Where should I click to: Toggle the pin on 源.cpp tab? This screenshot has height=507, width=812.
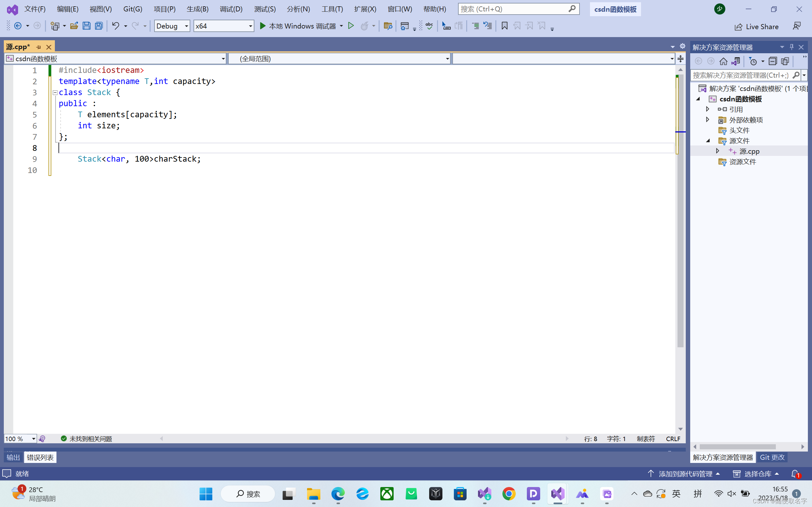pos(39,47)
